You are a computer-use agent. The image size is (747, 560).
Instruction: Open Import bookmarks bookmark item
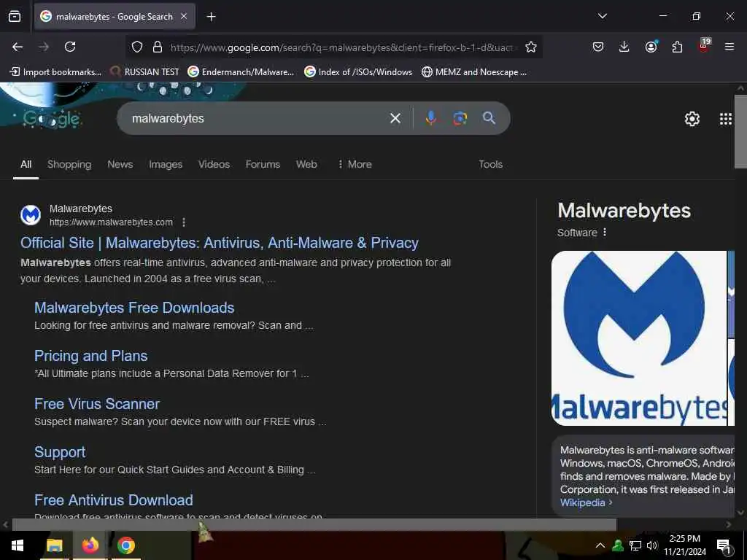tap(55, 72)
